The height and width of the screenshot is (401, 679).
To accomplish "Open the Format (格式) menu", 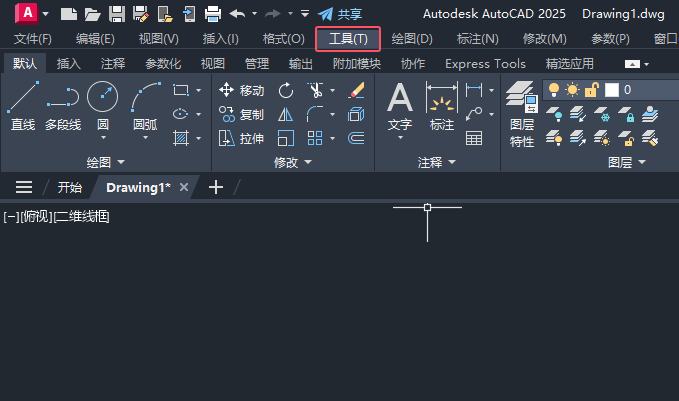I will coord(284,39).
